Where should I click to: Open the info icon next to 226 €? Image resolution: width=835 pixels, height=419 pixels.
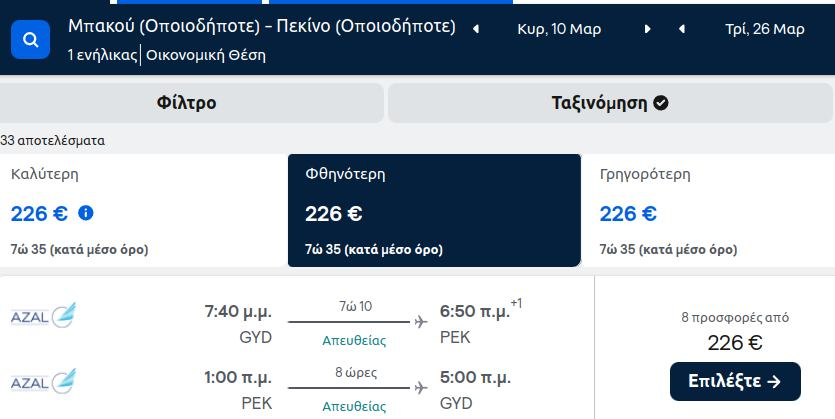pyautogui.click(x=86, y=213)
